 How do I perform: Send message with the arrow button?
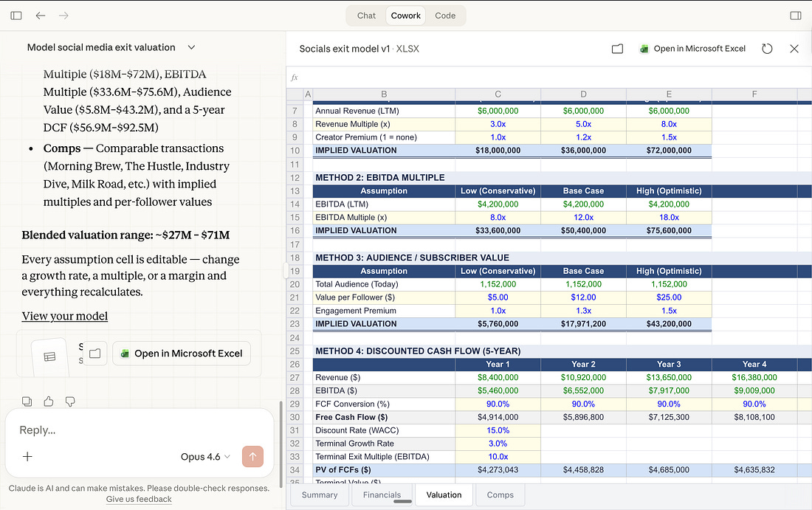click(x=252, y=457)
